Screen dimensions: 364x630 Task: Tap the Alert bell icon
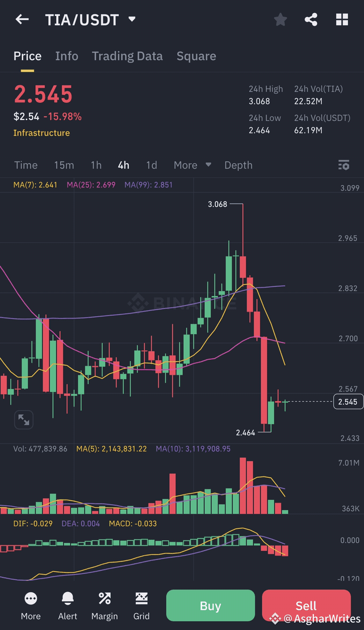tap(67, 605)
